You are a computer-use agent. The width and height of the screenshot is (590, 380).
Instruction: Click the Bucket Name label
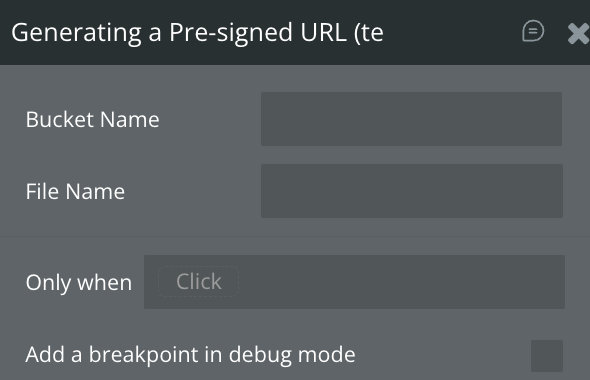pos(92,120)
